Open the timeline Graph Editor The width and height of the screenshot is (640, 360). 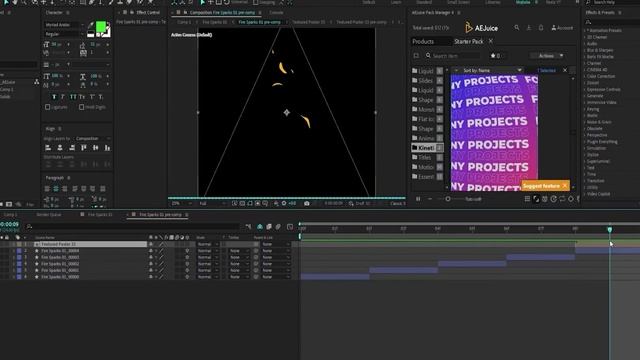290,227
